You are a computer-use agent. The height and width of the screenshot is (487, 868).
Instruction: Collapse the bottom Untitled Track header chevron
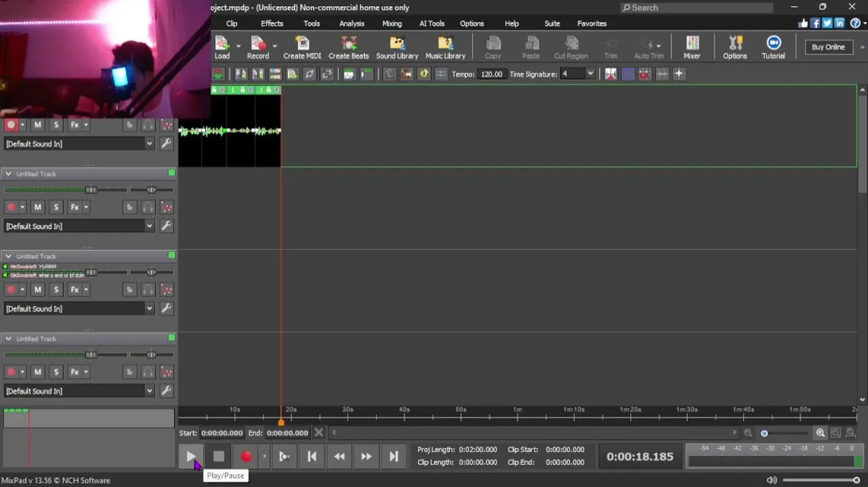point(8,338)
